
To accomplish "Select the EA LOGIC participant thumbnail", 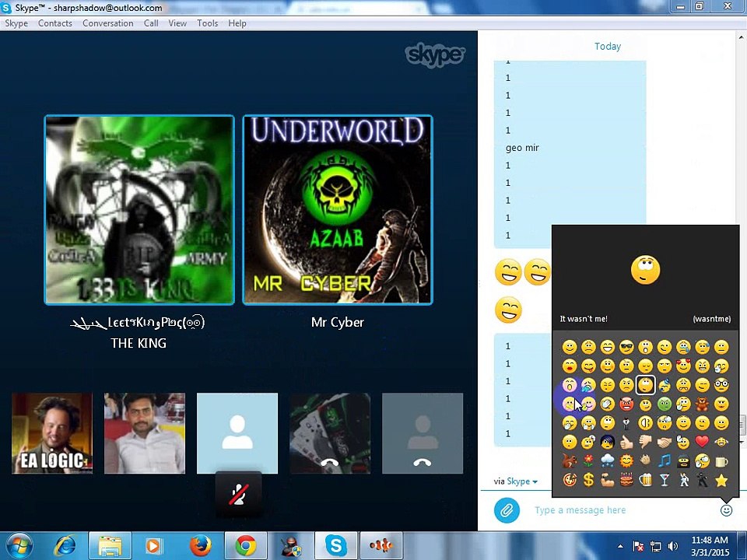I will click(x=52, y=433).
